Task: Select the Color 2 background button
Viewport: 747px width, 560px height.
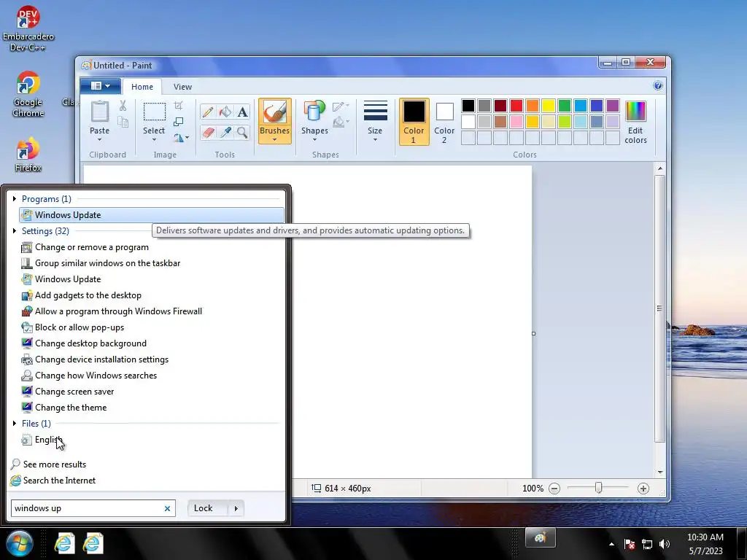Action: click(x=444, y=122)
